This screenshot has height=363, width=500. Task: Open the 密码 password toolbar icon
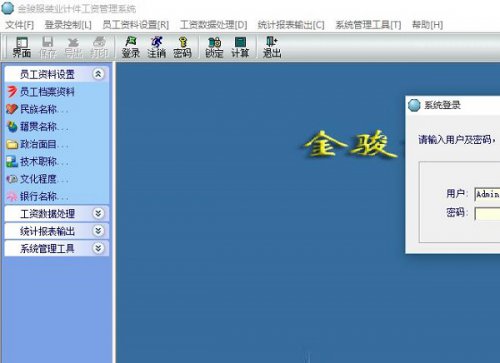(182, 47)
